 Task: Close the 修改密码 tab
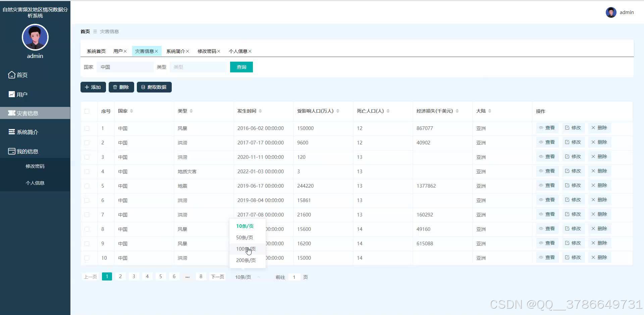[219, 51]
